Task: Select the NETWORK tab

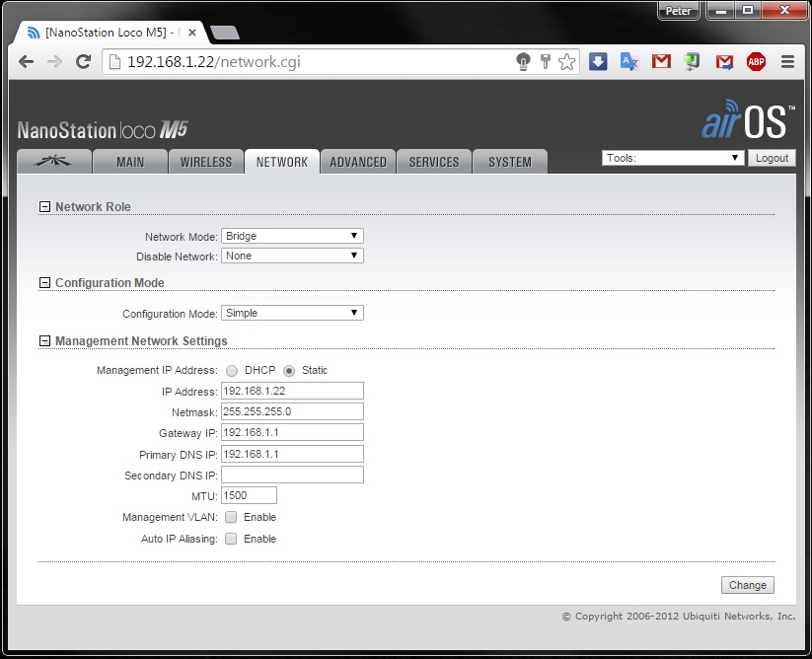Action: (x=282, y=162)
